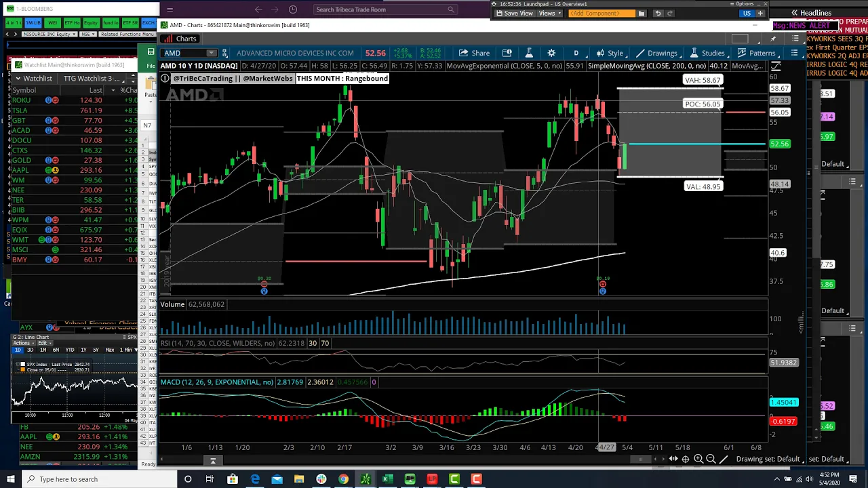Open TTG Watchlist 3 selector
This screenshot has height=488, width=868.
tap(94, 79)
